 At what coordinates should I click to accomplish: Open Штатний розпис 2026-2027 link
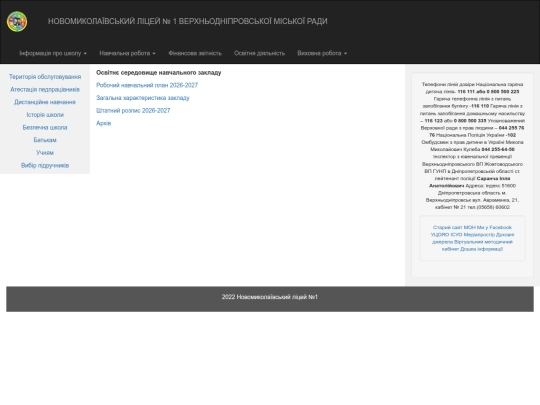point(133,111)
